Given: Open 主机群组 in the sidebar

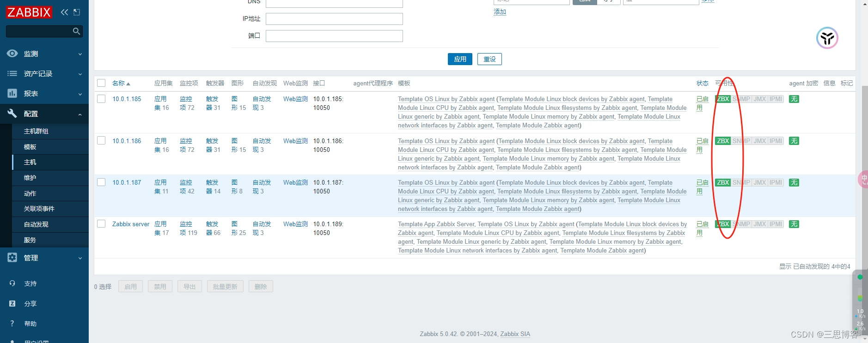Looking at the screenshot, I should pyautogui.click(x=36, y=131).
